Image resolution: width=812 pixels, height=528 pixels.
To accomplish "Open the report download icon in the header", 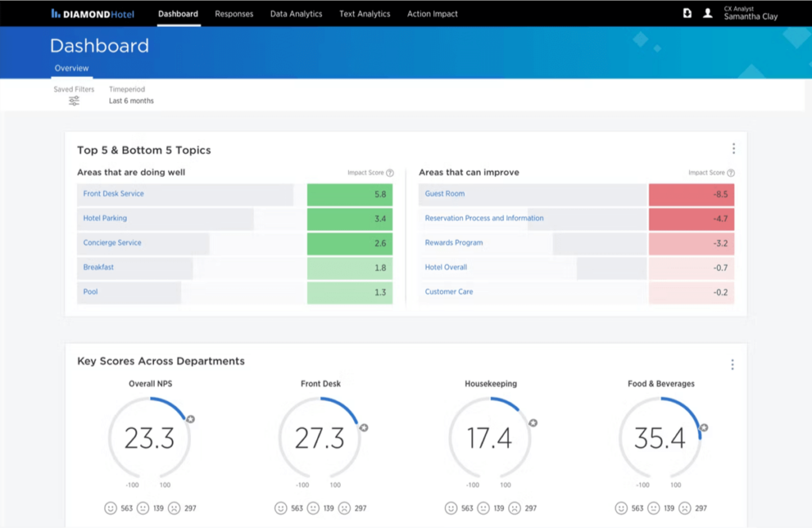I will 687,13.
